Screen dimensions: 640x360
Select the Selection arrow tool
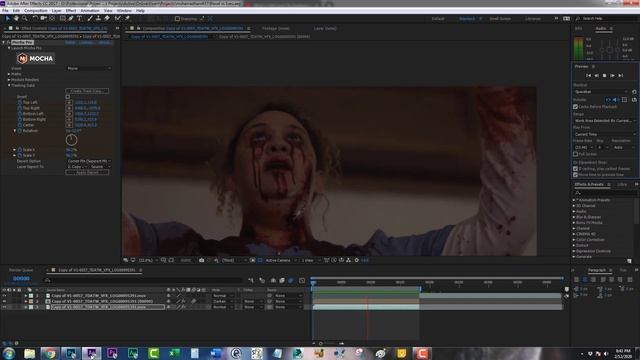click(x=8, y=18)
